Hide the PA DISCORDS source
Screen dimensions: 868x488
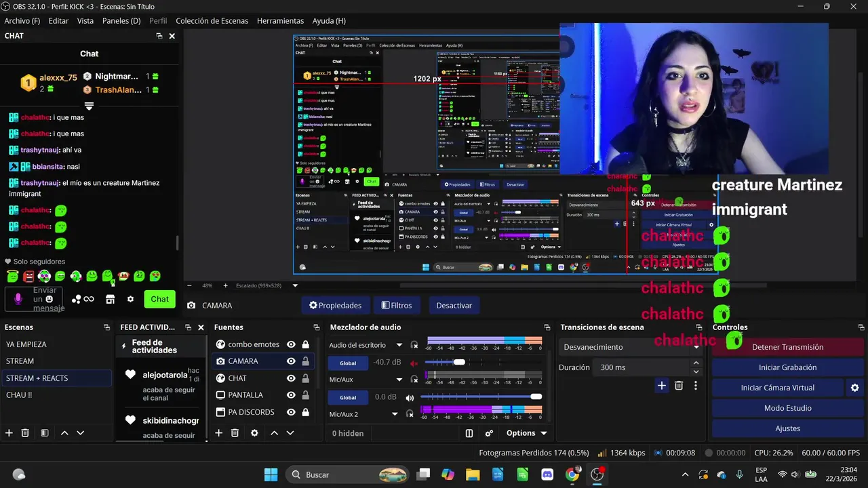291,412
